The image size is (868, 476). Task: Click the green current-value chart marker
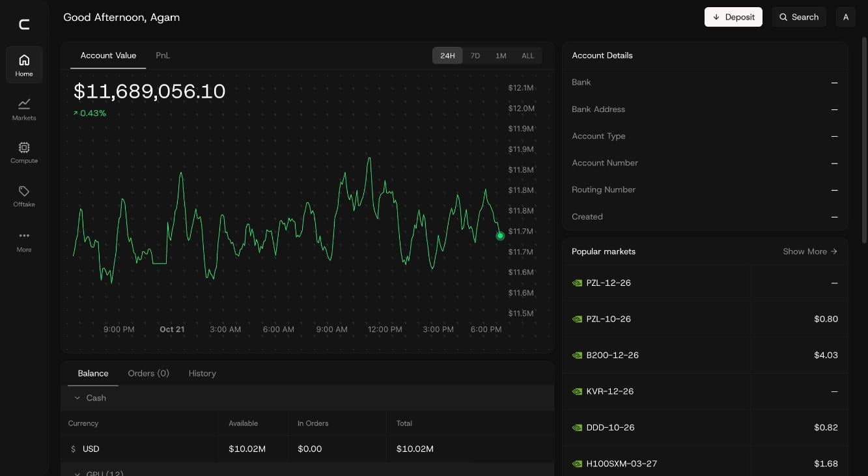(x=500, y=236)
